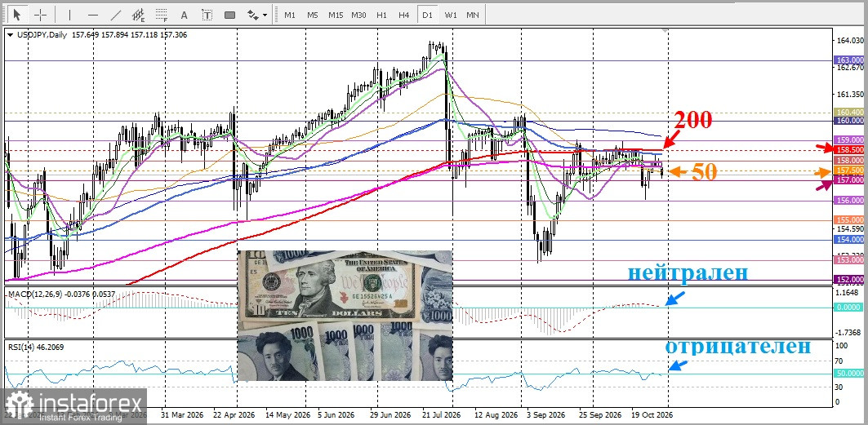Click the 155.000 price level label
The width and height of the screenshot is (868, 425).
click(849, 220)
